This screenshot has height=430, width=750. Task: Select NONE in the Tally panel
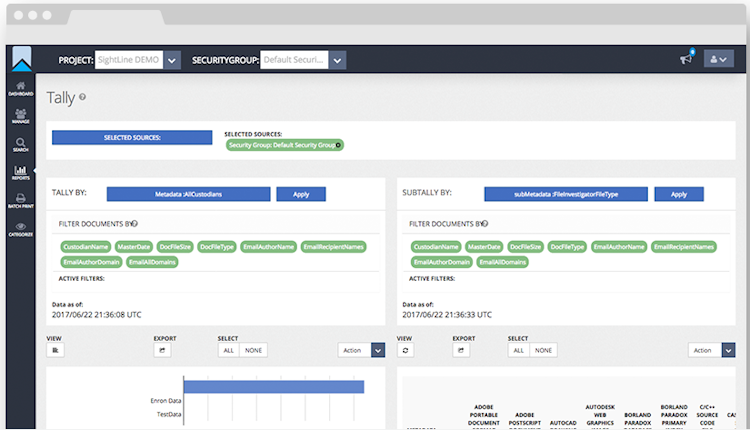pyautogui.click(x=254, y=350)
